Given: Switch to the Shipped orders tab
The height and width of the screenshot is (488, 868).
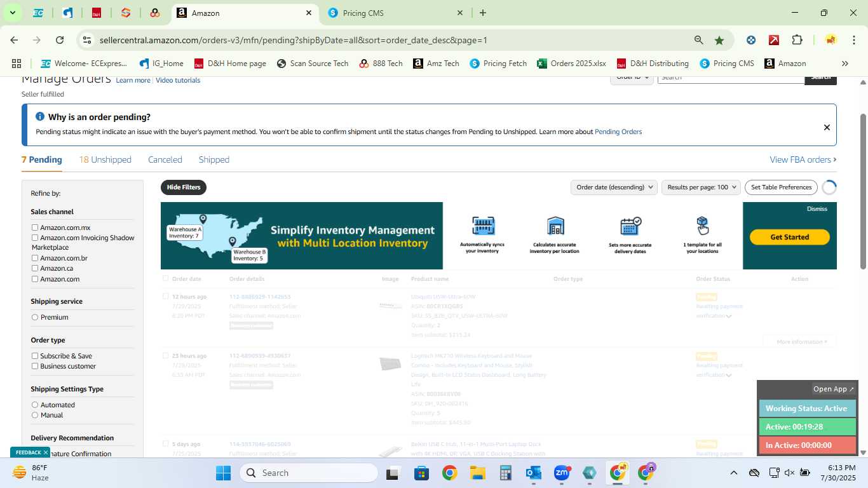Looking at the screenshot, I should pyautogui.click(x=214, y=159).
